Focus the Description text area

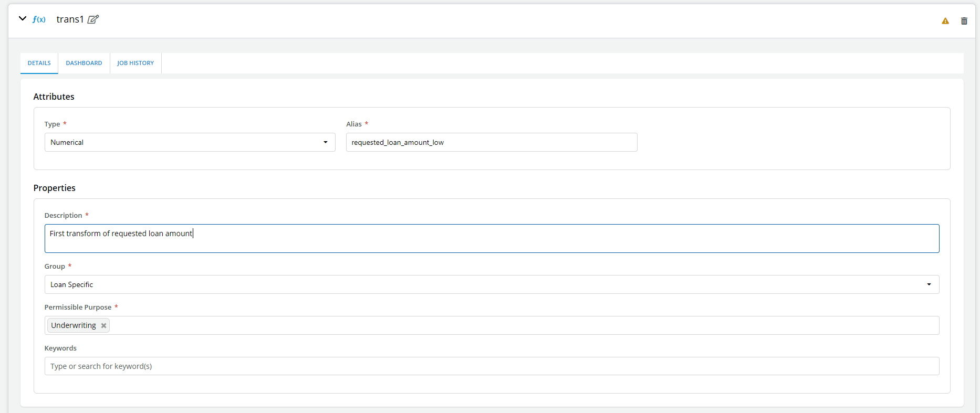[x=491, y=239]
